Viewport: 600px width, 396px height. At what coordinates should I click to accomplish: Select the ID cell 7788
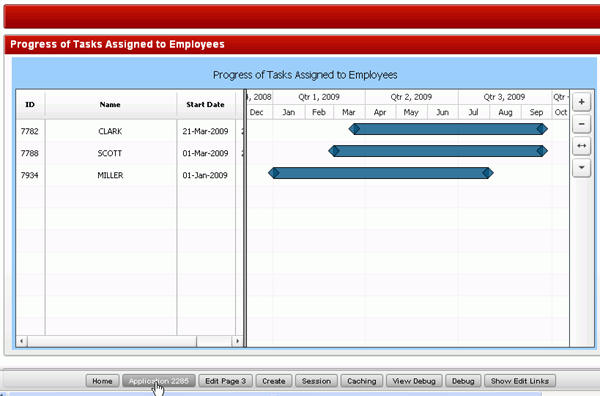(x=30, y=153)
